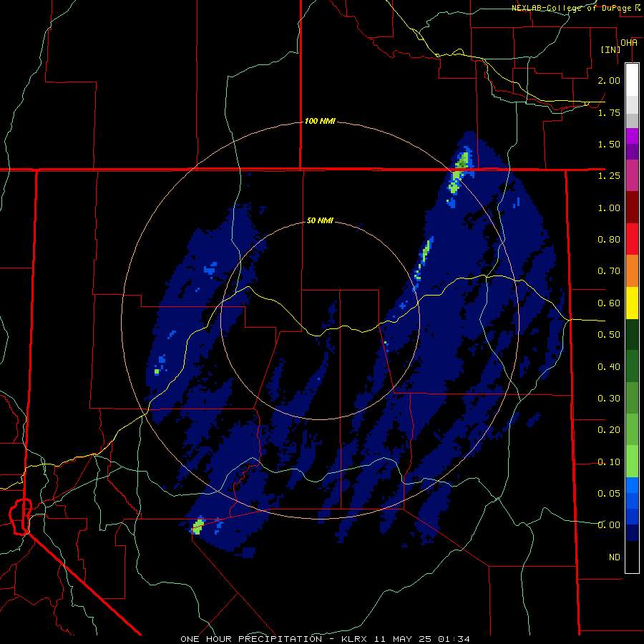This screenshot has height=644, width=644.
Task: Click the OHA product label
Action: [629, 43]
